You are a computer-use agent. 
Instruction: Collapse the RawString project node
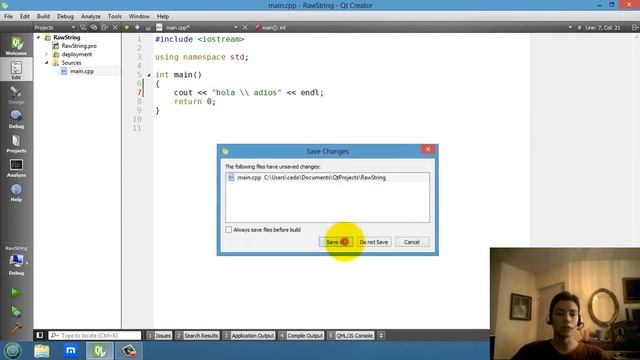[x=39, y=38]
